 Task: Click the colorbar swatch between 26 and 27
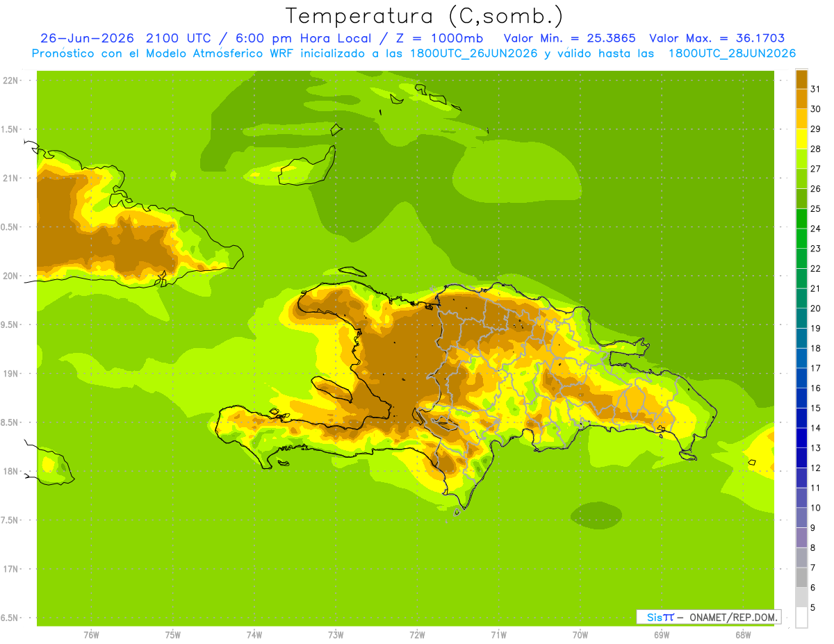(x=801, y=179)
